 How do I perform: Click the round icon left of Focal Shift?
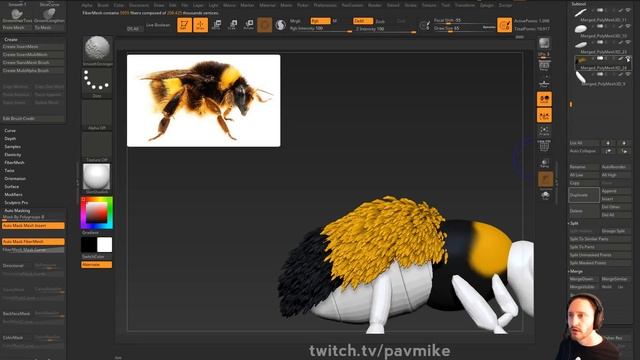pyautogui.click(x=424, y=25)
